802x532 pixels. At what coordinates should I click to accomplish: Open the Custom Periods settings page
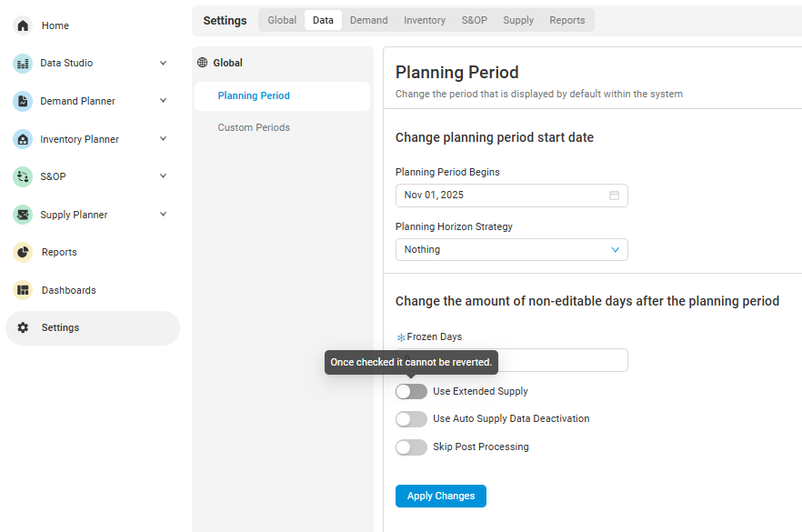[254, 128]
